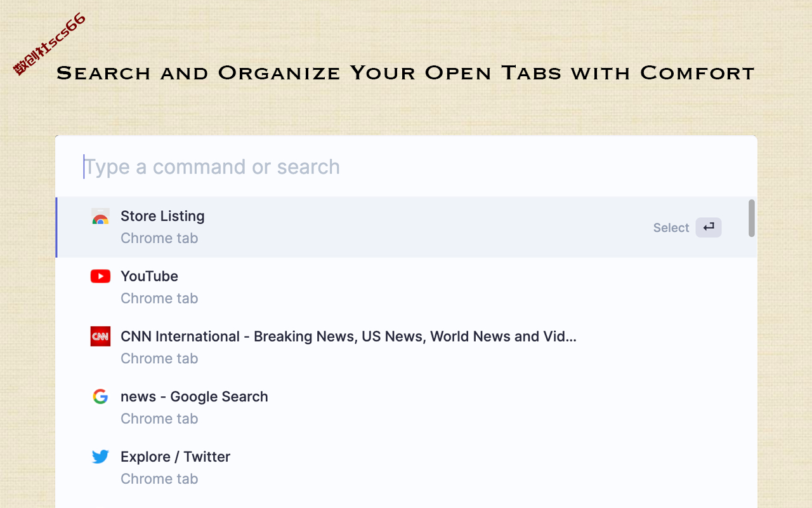This screenshot has height=508, width=812.
Task: Click the Google G favicon
Action: tap(100, 397)
